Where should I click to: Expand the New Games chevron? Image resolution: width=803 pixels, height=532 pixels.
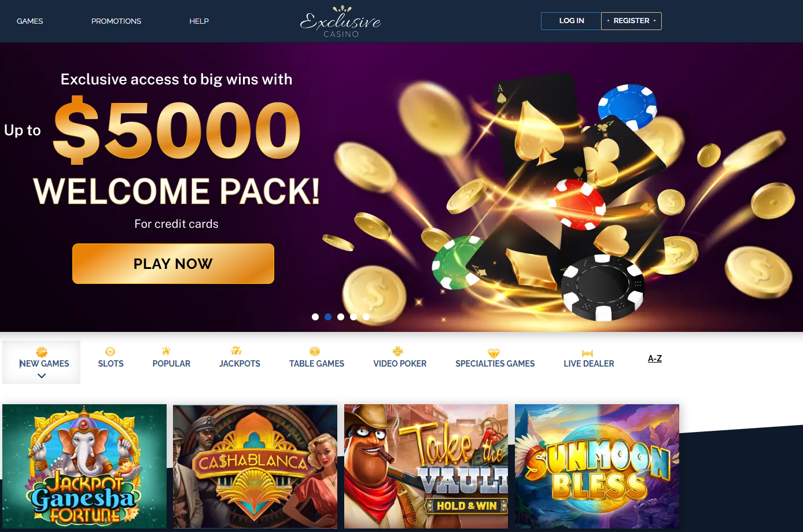point(42,376)
